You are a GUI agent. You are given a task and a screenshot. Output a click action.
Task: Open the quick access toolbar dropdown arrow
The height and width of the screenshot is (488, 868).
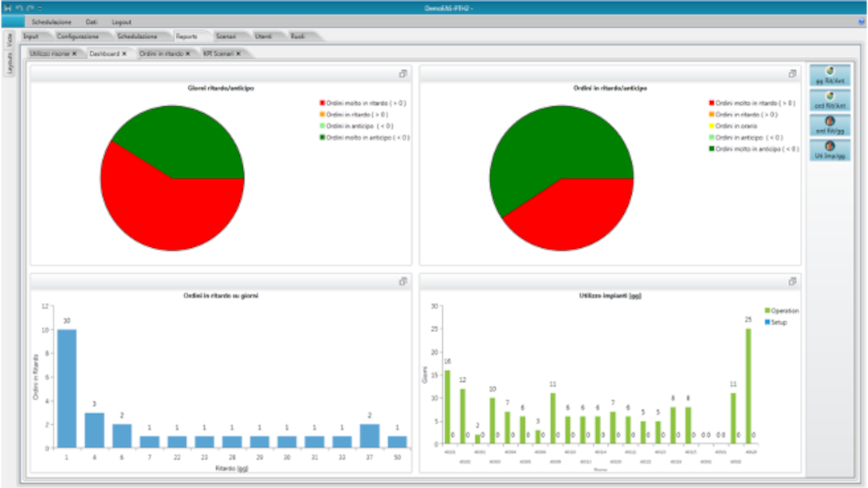(x=40, y=8)
